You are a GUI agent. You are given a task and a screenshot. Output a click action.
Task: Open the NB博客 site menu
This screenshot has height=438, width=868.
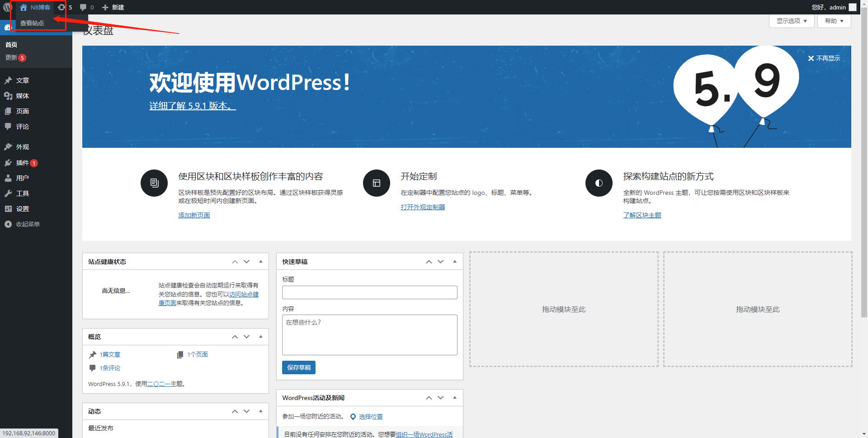click(35, 7)
